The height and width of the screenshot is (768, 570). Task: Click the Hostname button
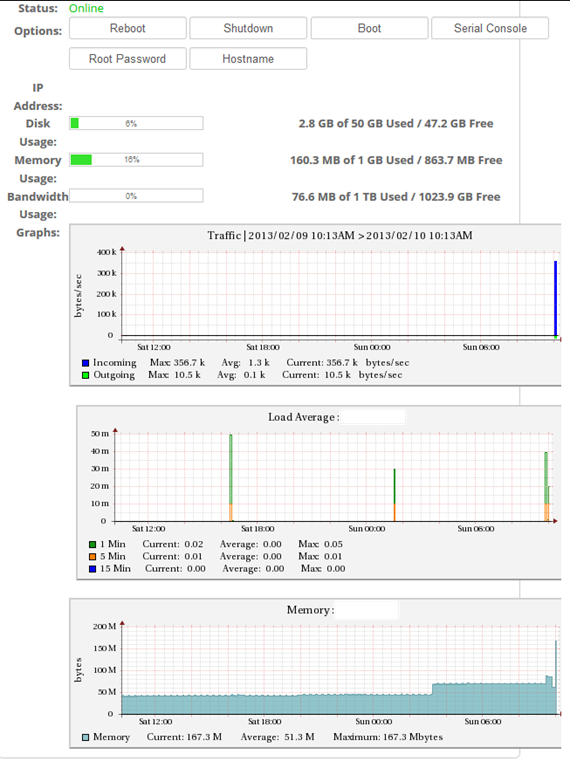(x=248, y=59)
